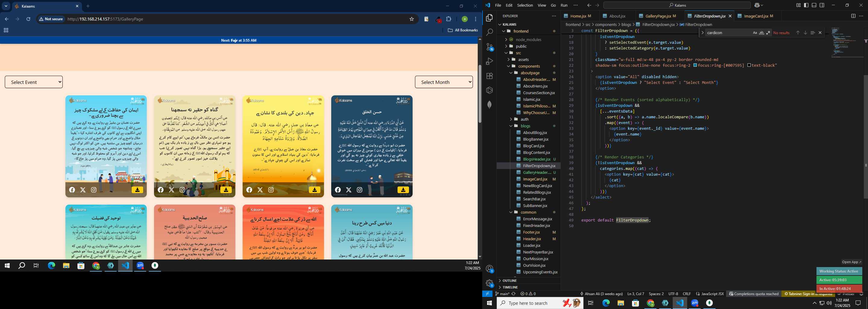This screenshot has width=868, height=309.
Task: Split the editor to the right
Action: [853, 16]
